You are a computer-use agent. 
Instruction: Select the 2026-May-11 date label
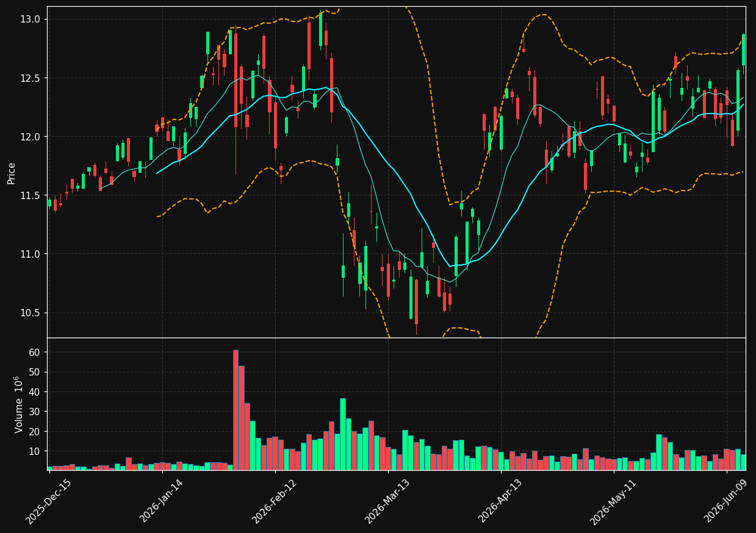[613, 501]
